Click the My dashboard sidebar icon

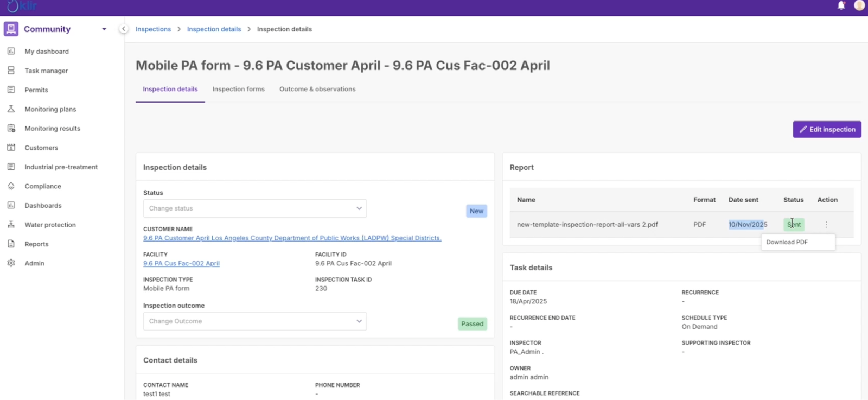[x=11, y=51]
